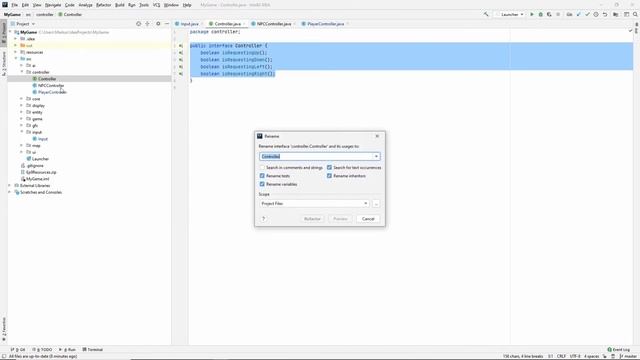Open the Event Log in status bar
Screen dimensions: 640x360
(619, 350)
